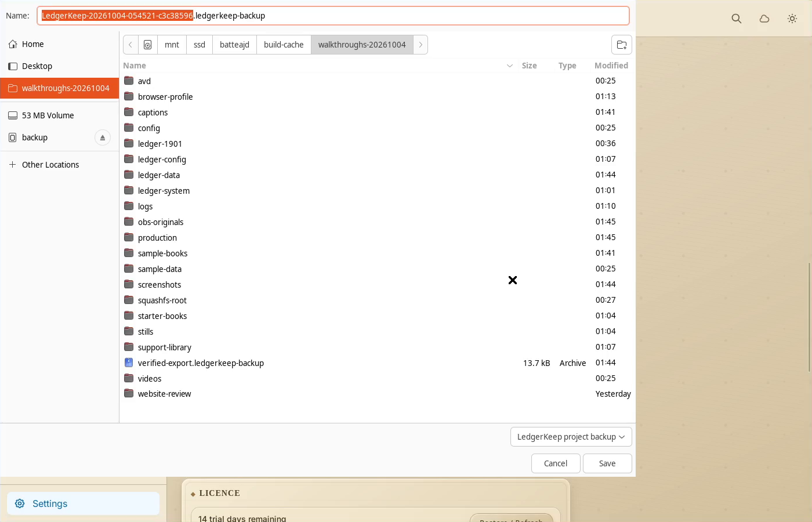Click the Settings gear icon in the sidebar
This screenshot has height=522, width=812.
pyautogui.click(x=20, y=503)
